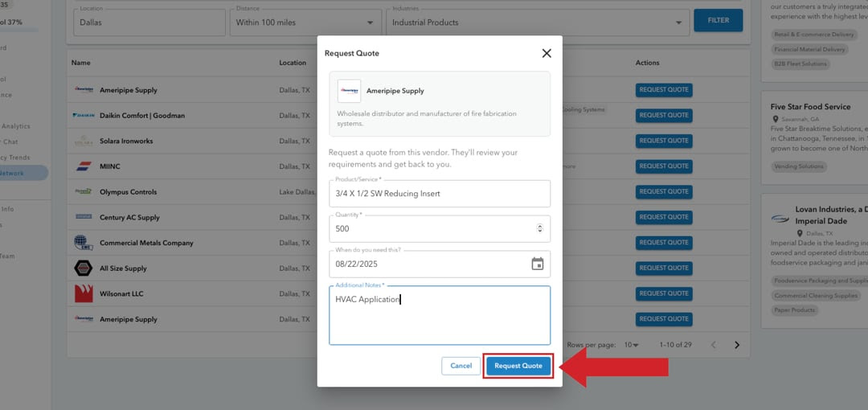Close the Request Quote dialog
Viewport: 868px width, 410px height.
click(x=547, y=53)
